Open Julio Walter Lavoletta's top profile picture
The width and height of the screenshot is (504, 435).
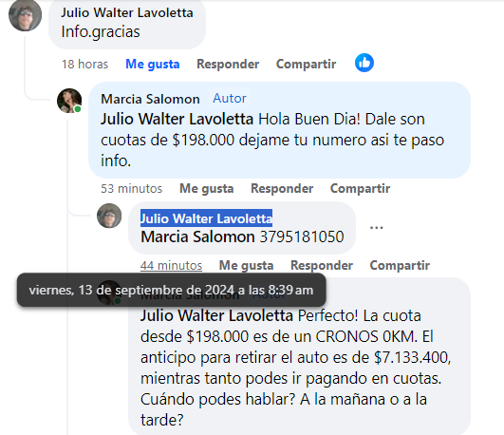[x=25, y=15]
